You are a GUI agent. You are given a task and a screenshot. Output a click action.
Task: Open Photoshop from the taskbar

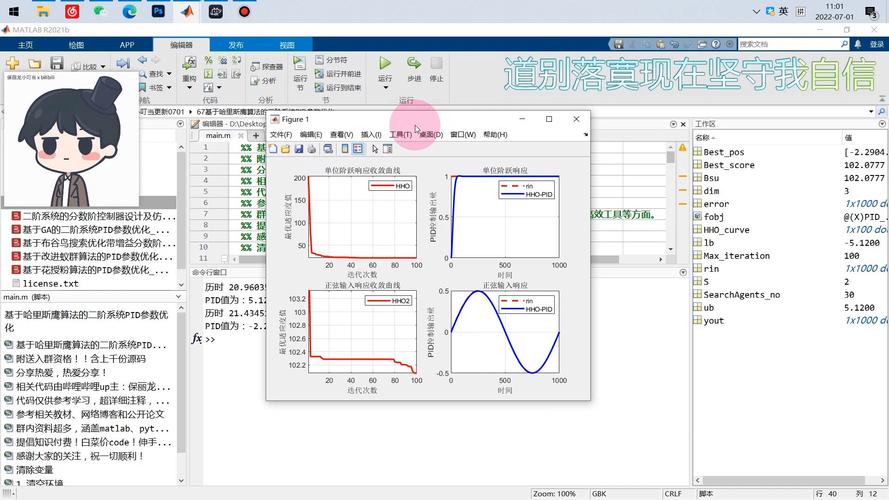tap(158, 11)
